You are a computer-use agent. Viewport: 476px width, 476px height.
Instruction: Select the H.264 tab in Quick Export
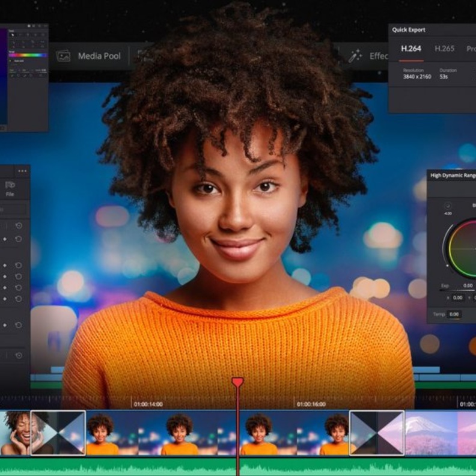411,49
